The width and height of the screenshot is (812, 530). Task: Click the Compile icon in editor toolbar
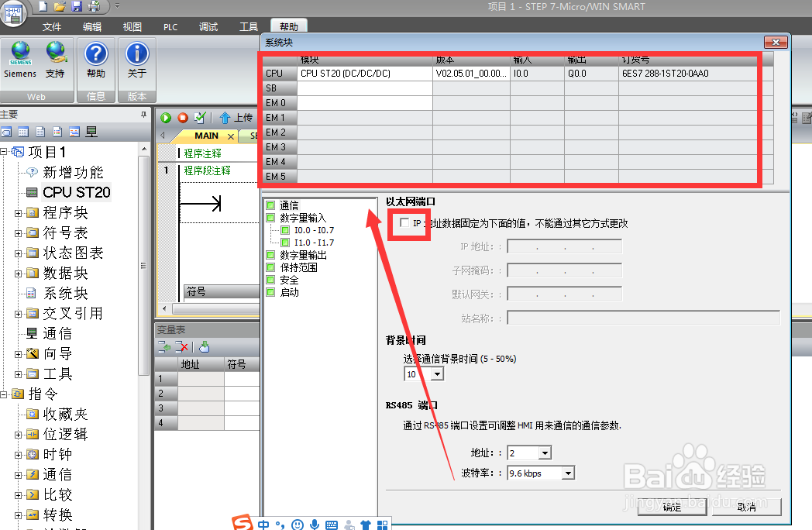[200, 118]
